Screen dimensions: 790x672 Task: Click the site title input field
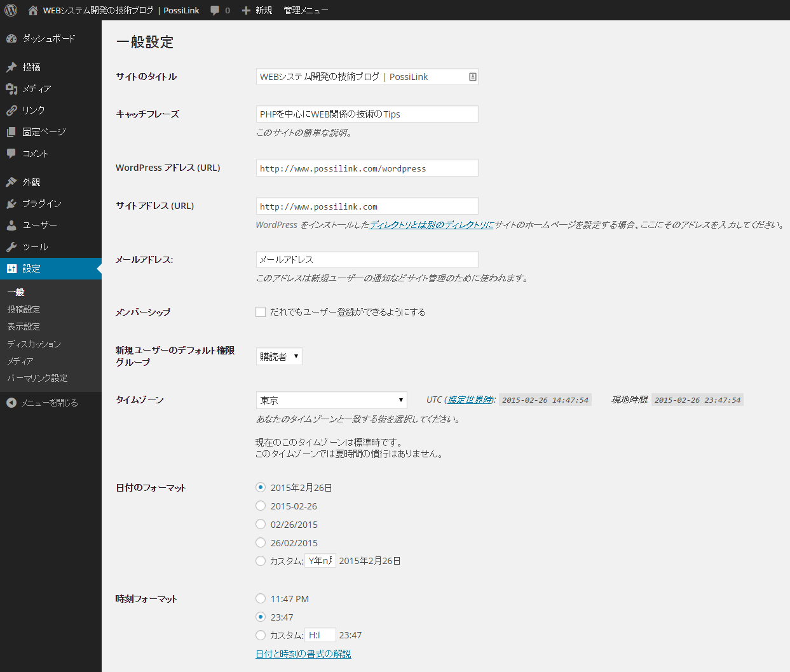pyautogui.click(x=367, y=77)
